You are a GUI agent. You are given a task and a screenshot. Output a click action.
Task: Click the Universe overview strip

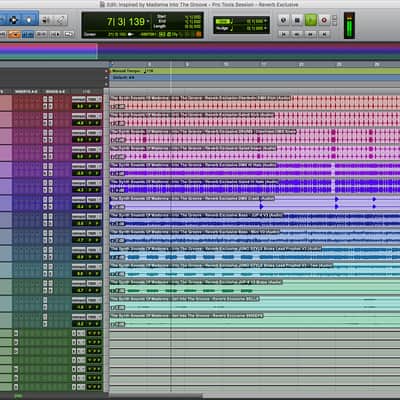pos(200,51)
